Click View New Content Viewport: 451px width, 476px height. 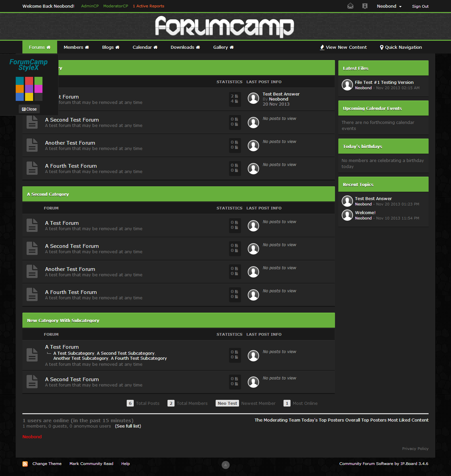point(343,47)
